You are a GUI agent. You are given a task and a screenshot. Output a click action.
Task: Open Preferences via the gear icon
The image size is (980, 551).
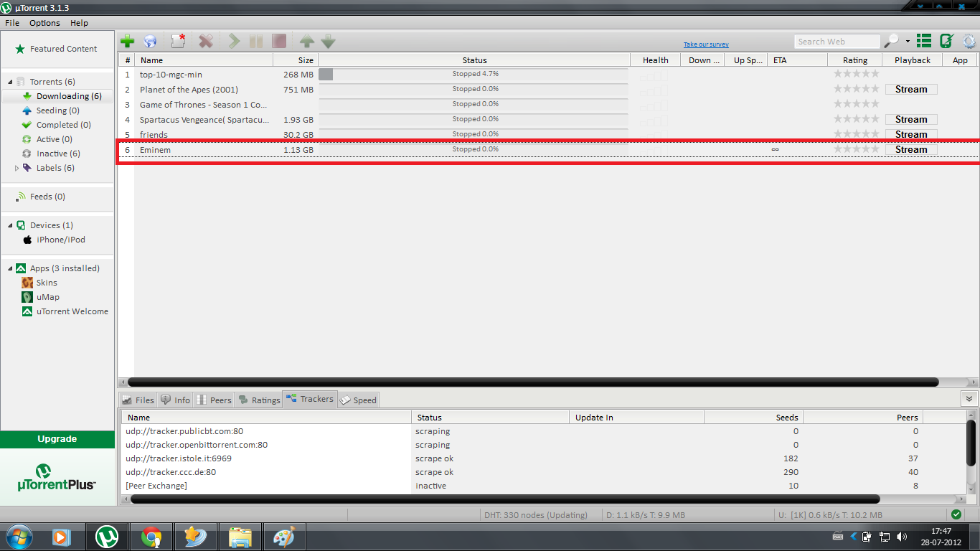[x=969, y=42]
